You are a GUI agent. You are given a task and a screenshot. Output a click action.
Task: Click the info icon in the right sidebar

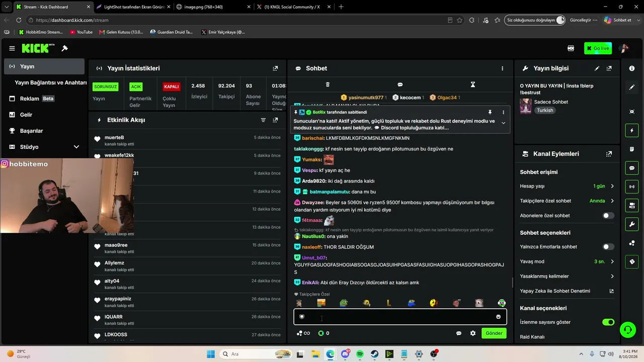[x=632, y=68]
